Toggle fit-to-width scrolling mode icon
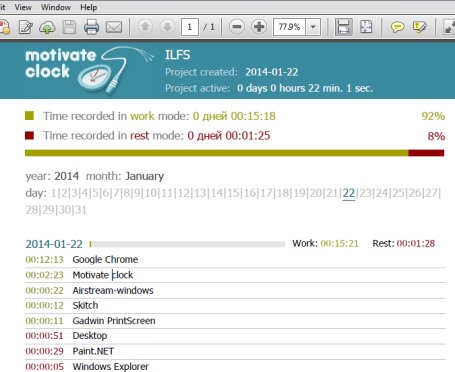 pos(343,27)
